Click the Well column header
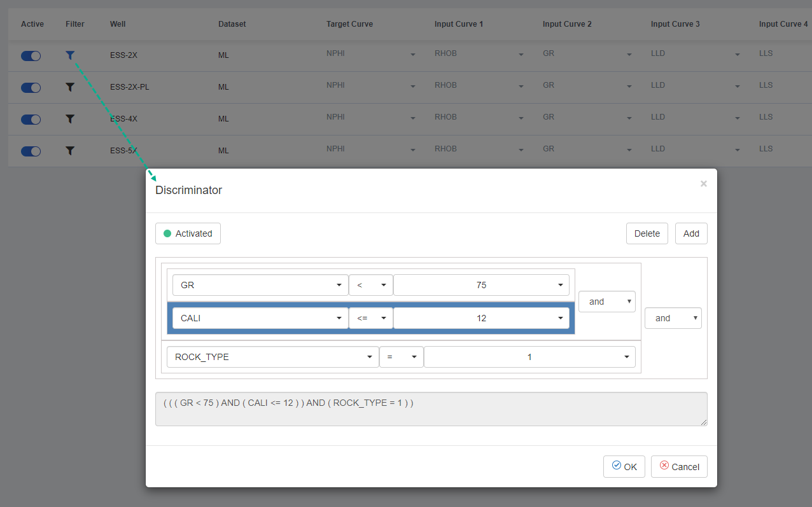The width and height of the screenshot is (812, 507). tap(118, 24)
